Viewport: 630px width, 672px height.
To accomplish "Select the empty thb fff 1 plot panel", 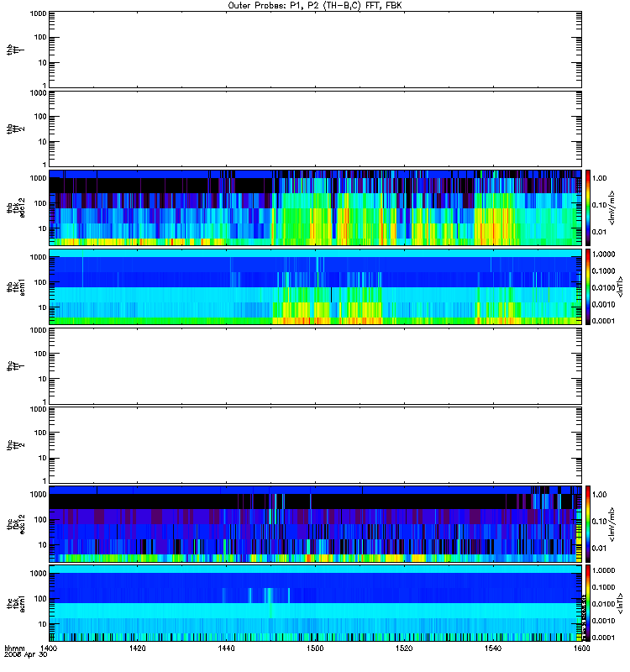I will 315,50.
